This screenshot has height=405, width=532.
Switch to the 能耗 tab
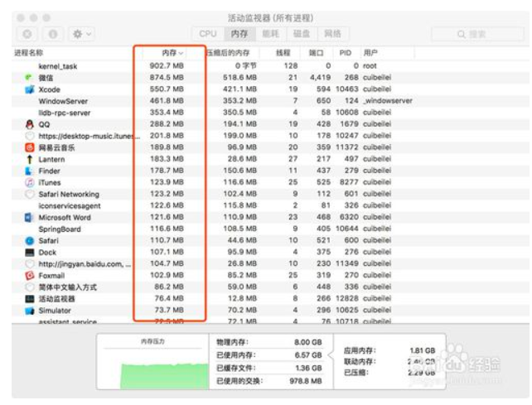coord(270,34)
